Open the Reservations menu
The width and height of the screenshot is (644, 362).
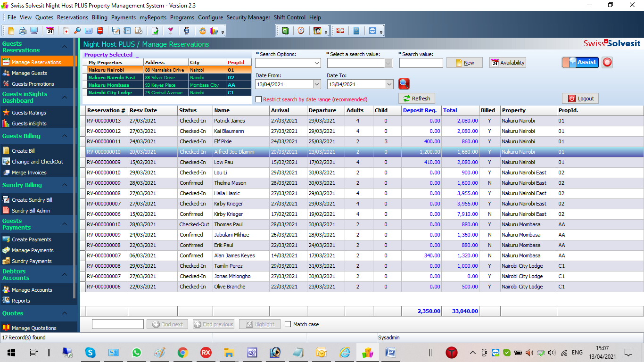tap(72, 17)
